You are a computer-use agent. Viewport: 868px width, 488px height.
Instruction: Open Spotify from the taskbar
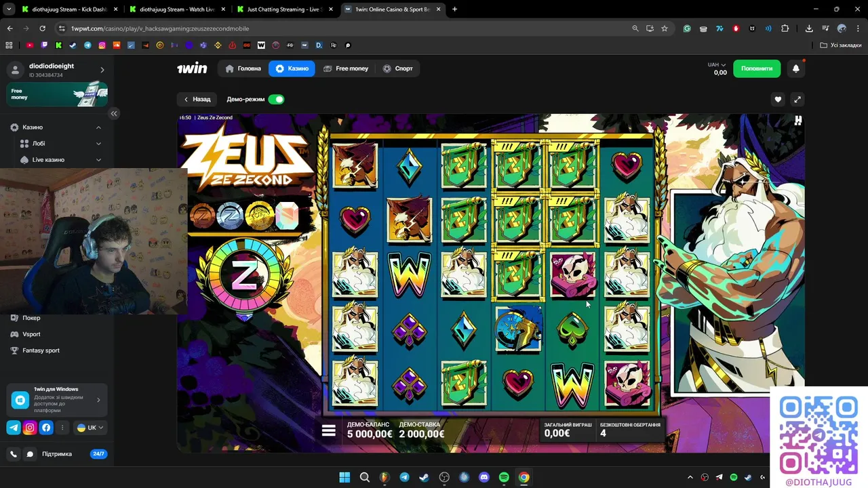click(x=504, y=477)
